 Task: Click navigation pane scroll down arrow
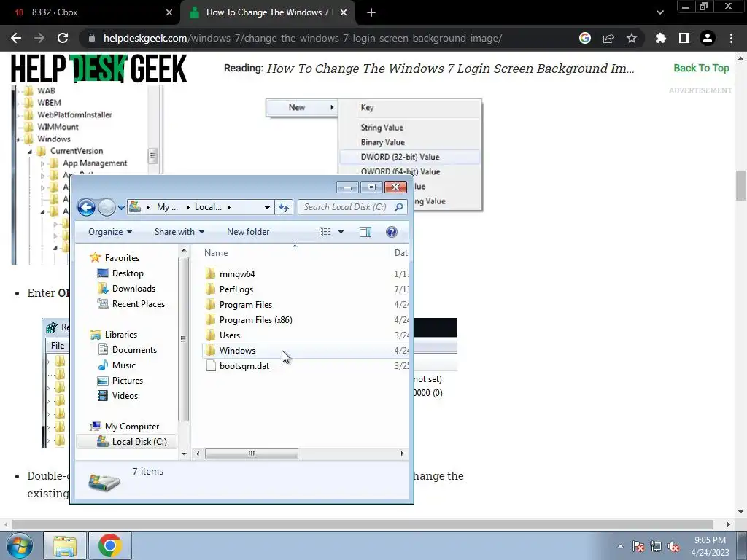point(184,454)
